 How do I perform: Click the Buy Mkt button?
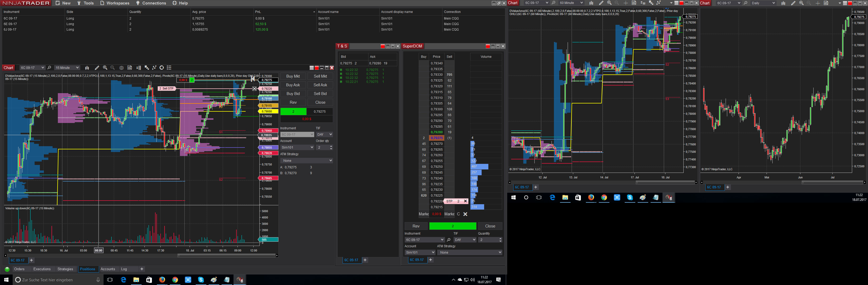[293, 76]
